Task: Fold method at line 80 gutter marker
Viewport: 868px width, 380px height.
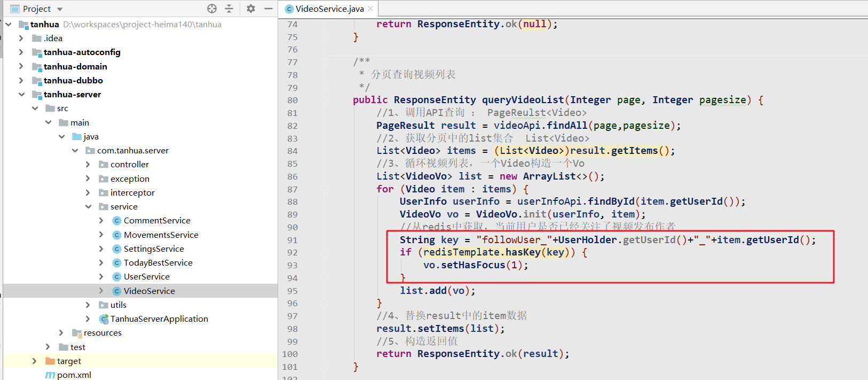Action: pyautogui.click(x=325, y=100)
